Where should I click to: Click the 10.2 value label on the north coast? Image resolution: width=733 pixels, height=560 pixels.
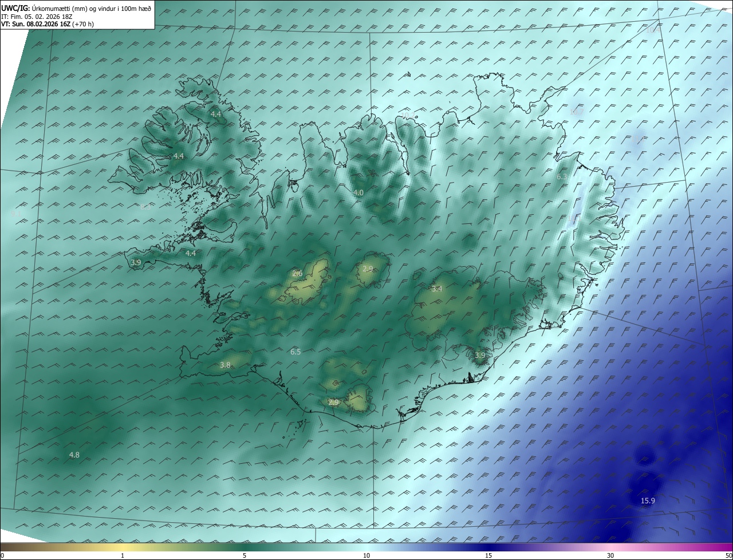(x=408, y=116)
